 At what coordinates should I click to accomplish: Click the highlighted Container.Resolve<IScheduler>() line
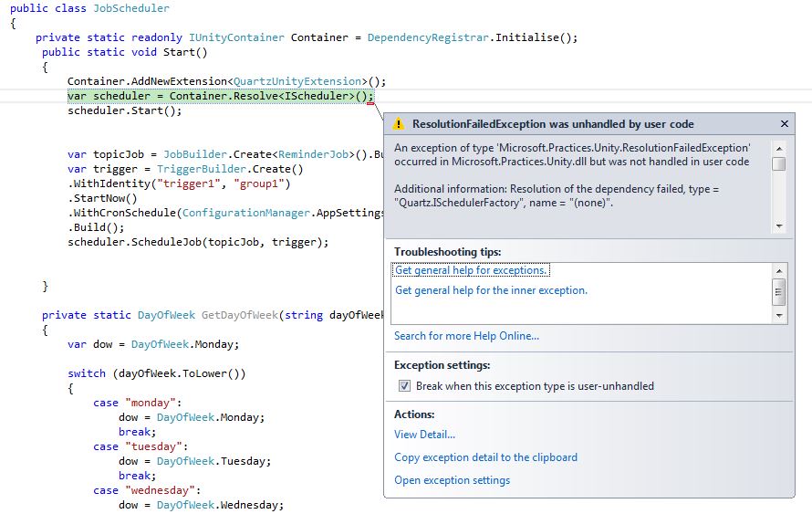220,96
